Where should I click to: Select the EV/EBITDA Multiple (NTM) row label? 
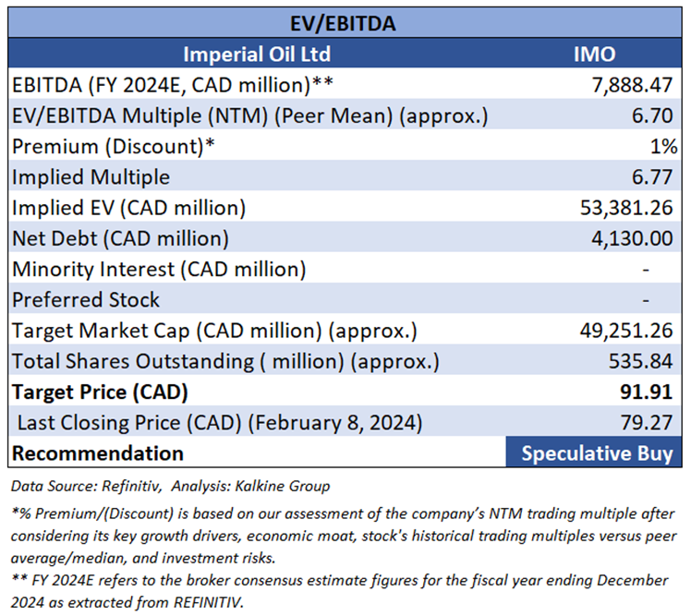(249, 115)
